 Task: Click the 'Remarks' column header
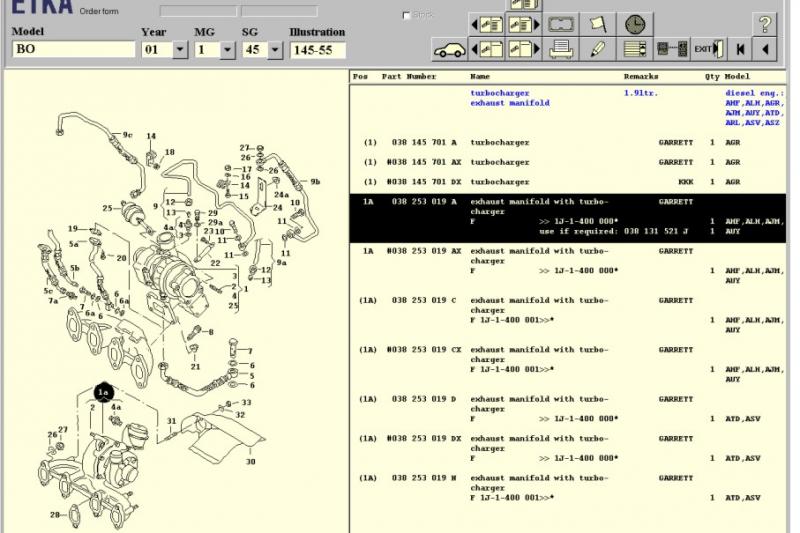(641, 77)
